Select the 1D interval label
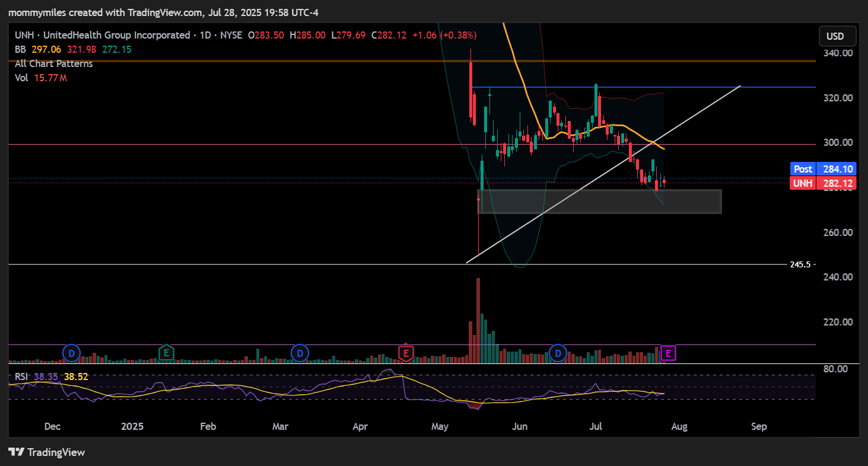The height and width of the screenshot is (466, 868). (206, 35)
